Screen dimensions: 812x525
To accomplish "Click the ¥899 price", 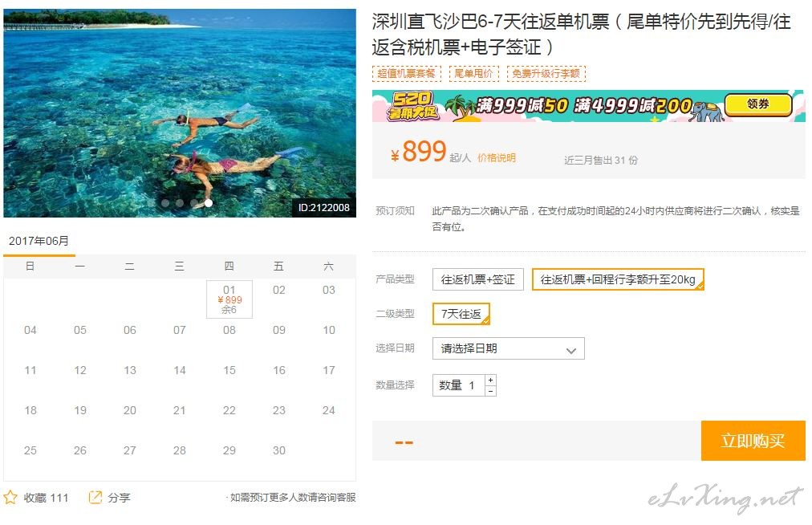I will point(418,152).
